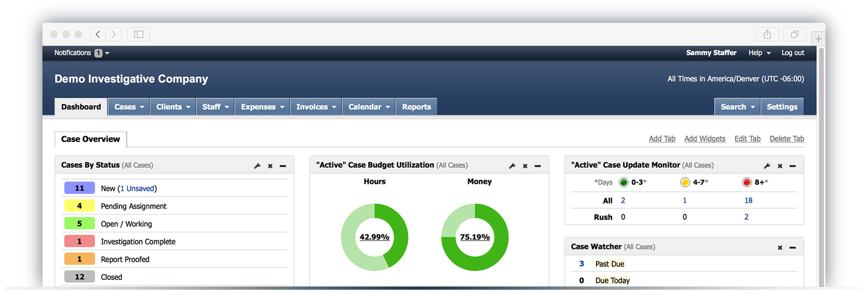Open the 75.19% Money donut chart
The width and height of the screenshot is (868, 293).
475,237
